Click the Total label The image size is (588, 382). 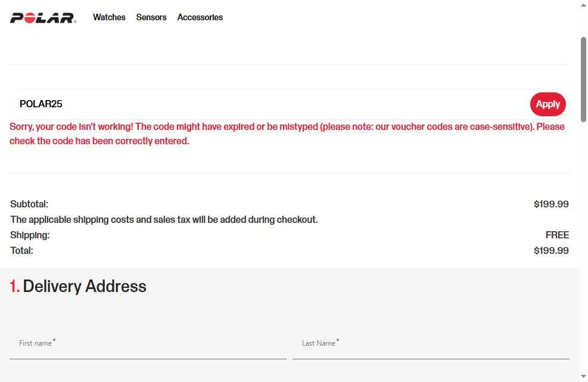(21, 250)
